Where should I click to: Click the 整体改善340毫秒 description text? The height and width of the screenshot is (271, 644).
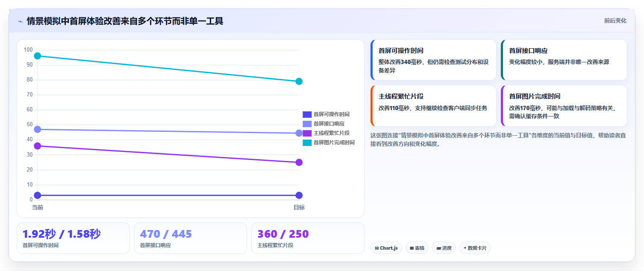[433, 66]
